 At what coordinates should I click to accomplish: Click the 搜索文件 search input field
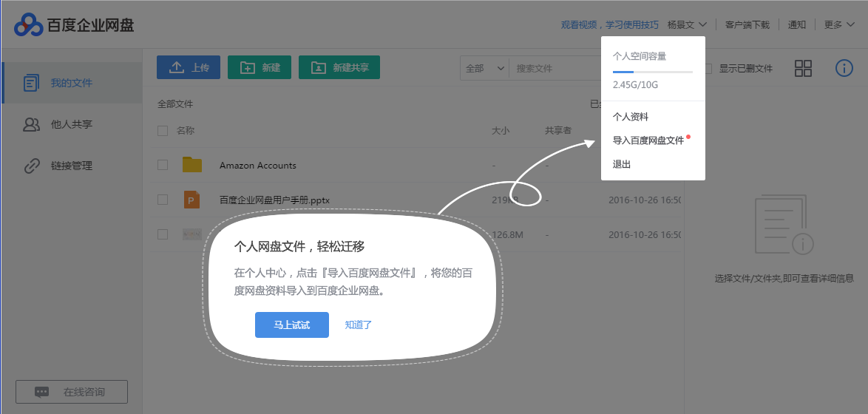click(x=556, y=68)
